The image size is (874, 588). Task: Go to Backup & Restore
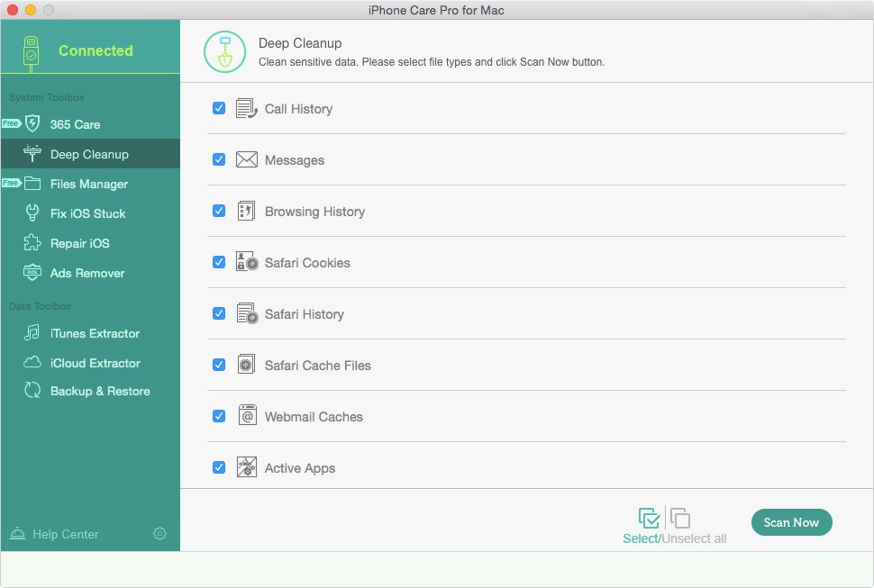point(90,391)
